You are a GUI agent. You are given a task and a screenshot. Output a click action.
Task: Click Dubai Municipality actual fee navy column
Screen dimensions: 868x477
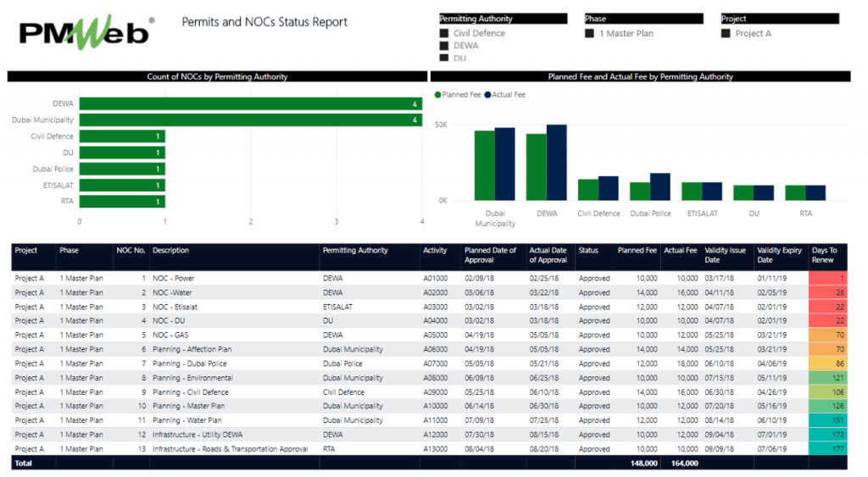point(505,164)
